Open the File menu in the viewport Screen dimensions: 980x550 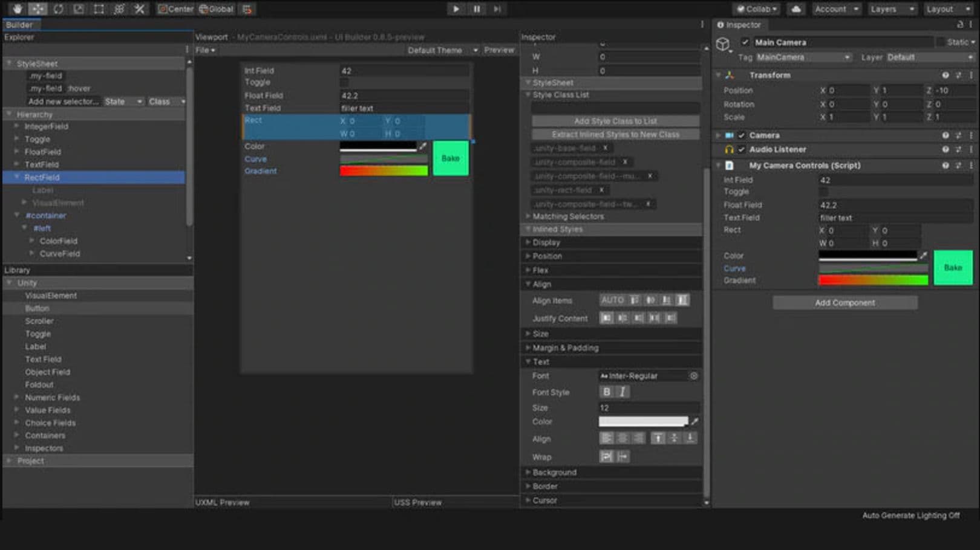[x=204, y=50]
